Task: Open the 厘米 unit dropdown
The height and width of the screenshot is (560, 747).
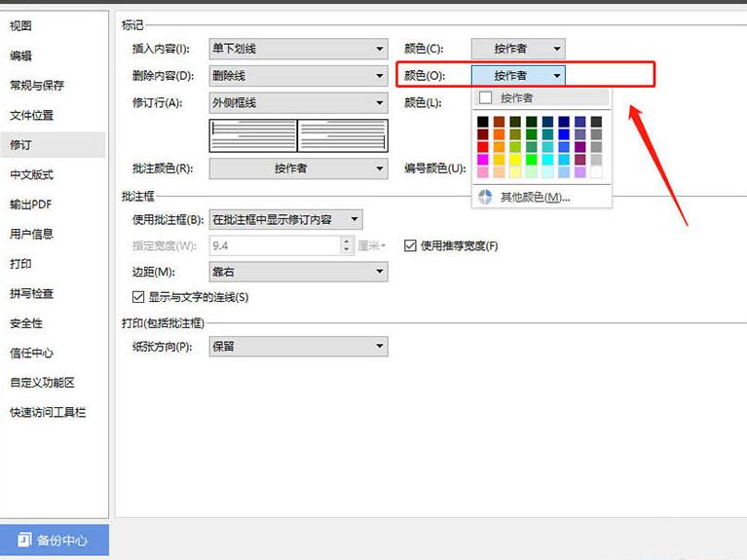Action: [372, 246]
